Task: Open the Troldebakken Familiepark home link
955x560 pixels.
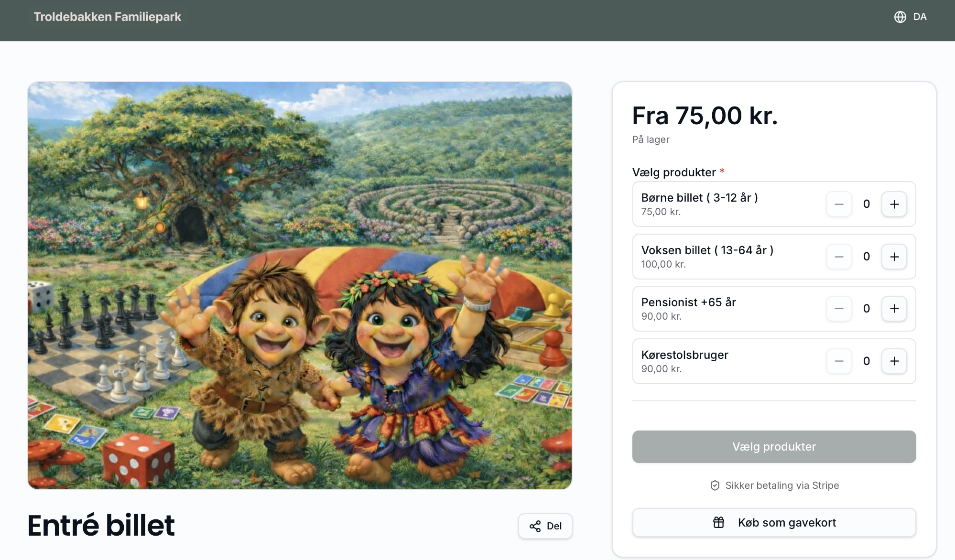Action: [x=108, y=17]
